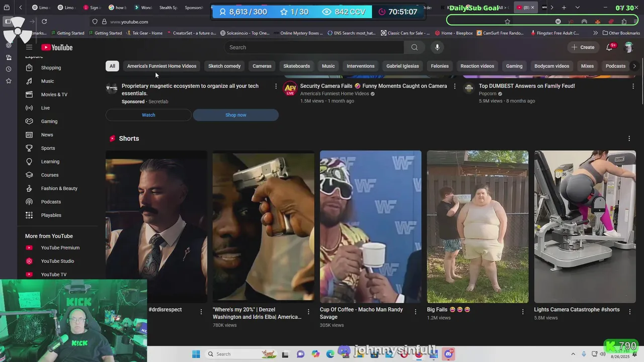The width and height of the screenshot is (644, 362).
Task: Open Top DUMBEST Answers on Family Feud
Action: [527, 86]
